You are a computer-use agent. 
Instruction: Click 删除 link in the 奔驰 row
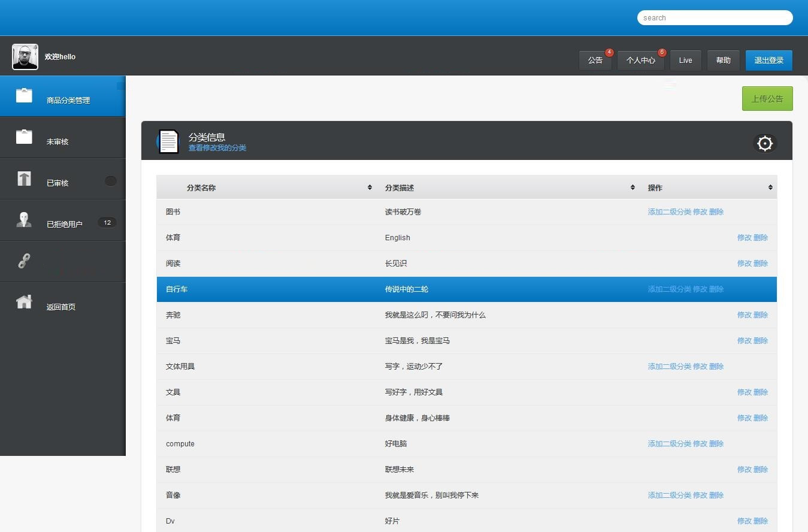[761, 315]
